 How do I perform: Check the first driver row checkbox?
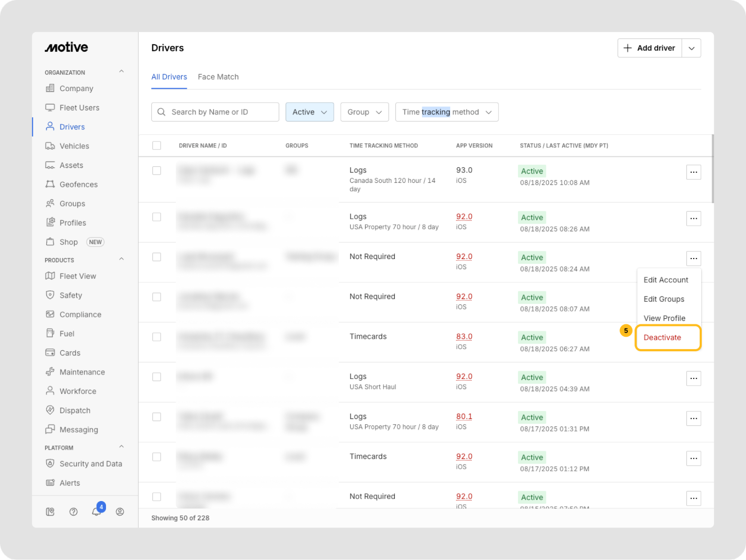coord(157,171)
